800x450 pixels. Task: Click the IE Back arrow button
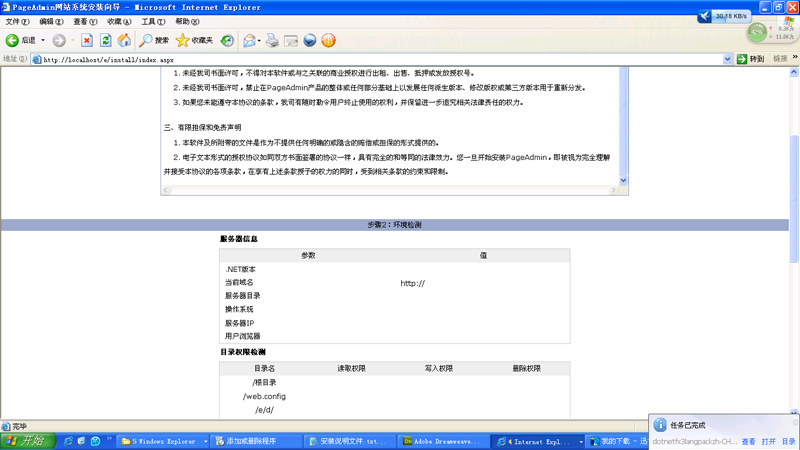14,40
